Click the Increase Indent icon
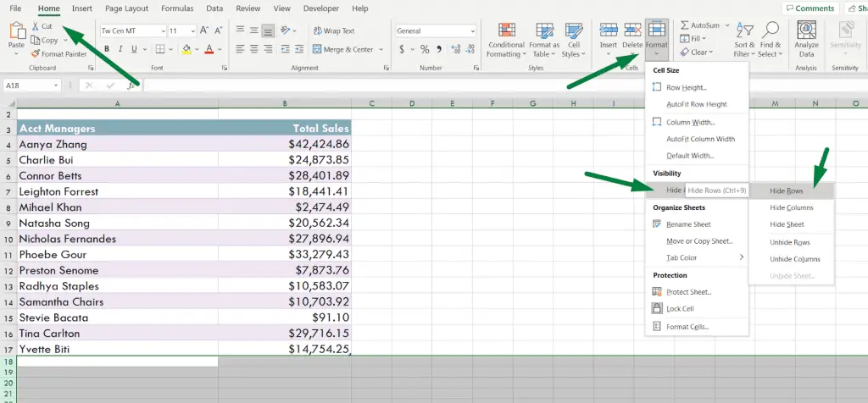The height and width of the screenshot is (403, 868). (x=299, y=49)
